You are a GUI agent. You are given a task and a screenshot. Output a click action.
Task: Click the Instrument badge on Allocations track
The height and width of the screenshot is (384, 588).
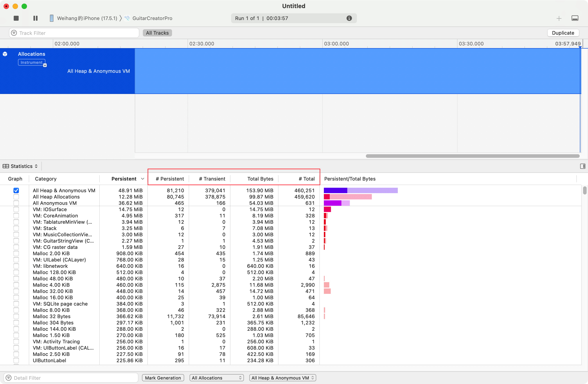(x=31, y=62)
